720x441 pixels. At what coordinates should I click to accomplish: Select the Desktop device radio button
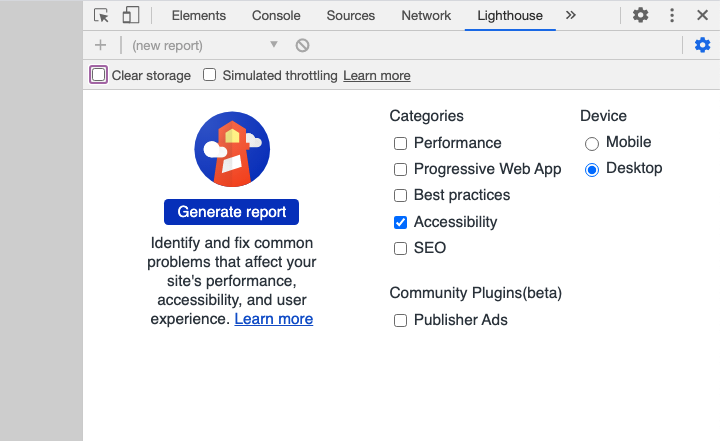592,170
